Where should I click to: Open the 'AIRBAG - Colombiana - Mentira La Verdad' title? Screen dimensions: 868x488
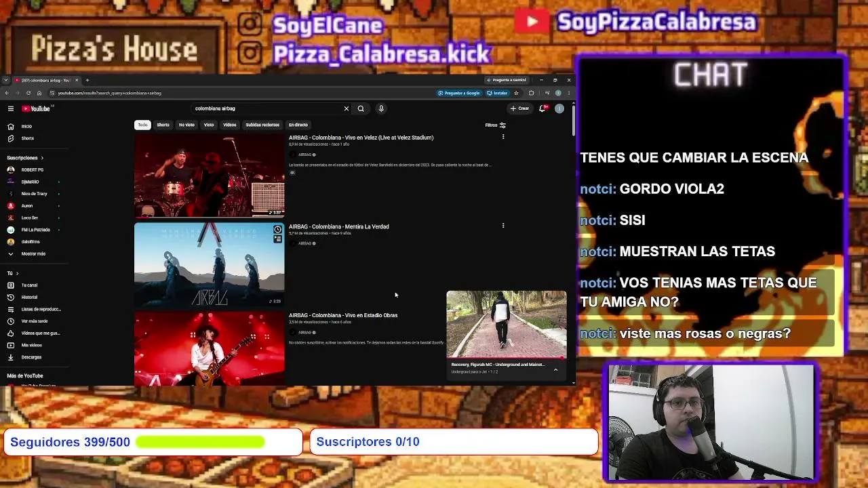pyautogui.click(x=339, y=226)
